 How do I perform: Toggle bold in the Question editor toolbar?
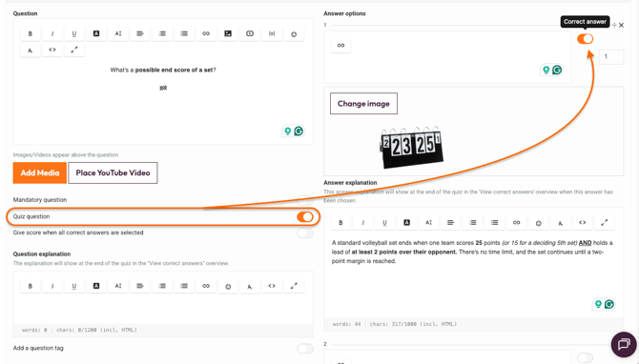[31, 33]
